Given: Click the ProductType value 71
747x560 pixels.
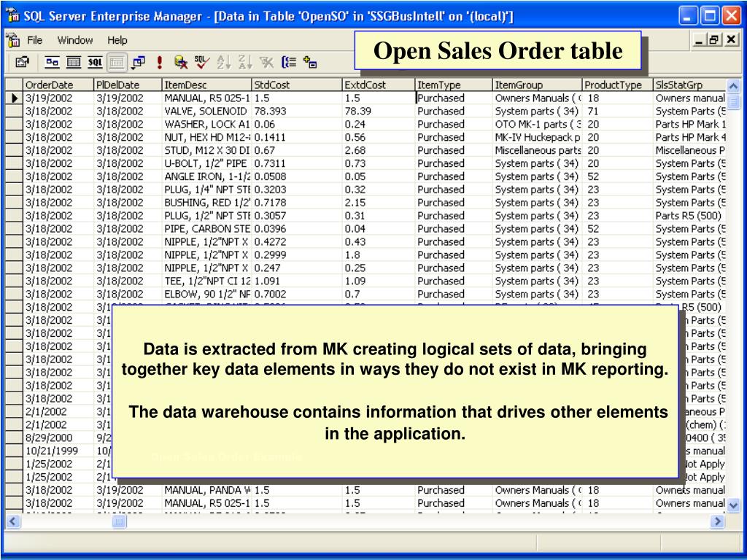Looking at the screenshot, I should (618, 111).
